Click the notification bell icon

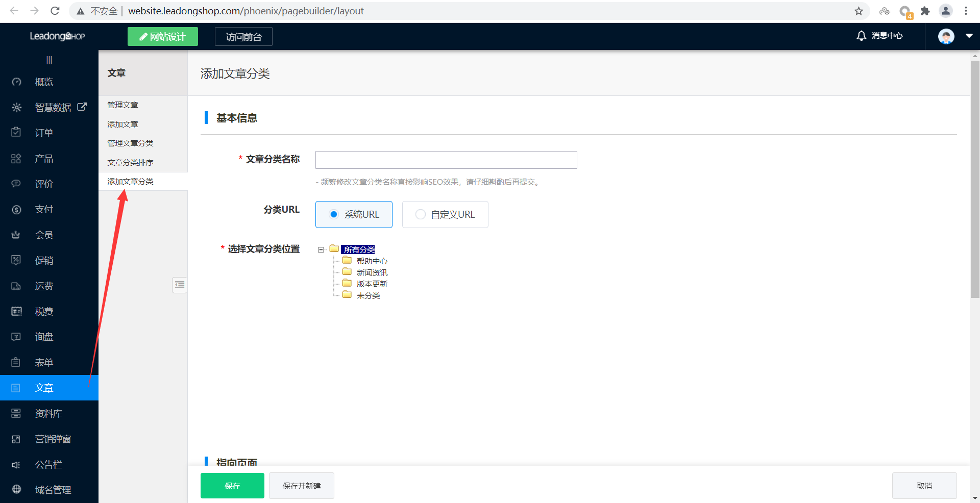tap(861, 36)
